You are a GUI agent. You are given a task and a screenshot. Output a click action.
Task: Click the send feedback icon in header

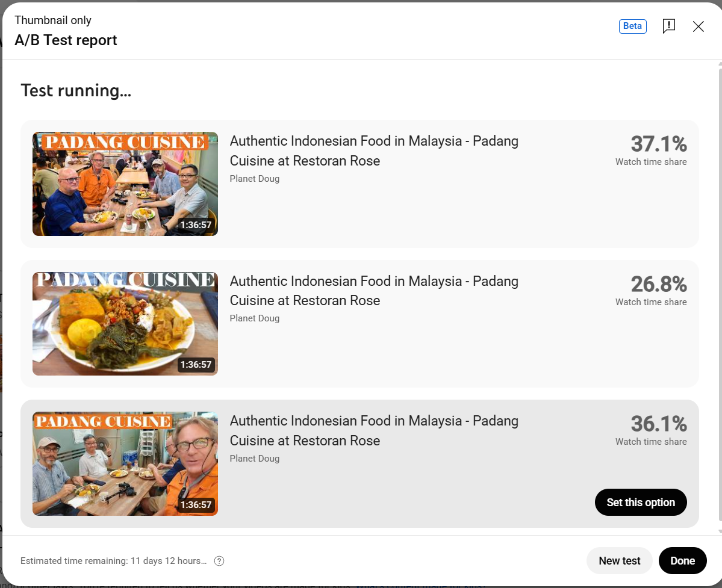668,26
